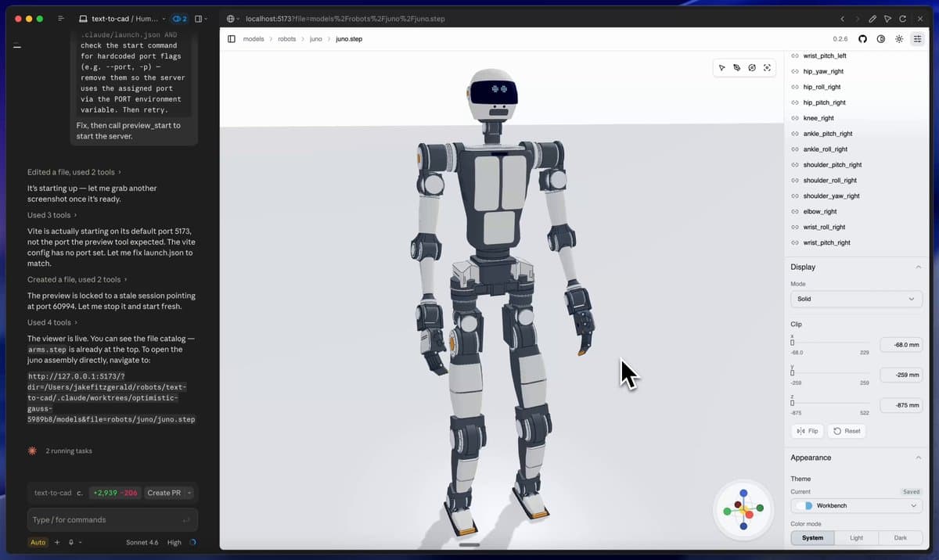Open the Create PR dropdown arrow
Image resolution: width=939 pixels, height=560 pixels.
(x=189, y=493)
